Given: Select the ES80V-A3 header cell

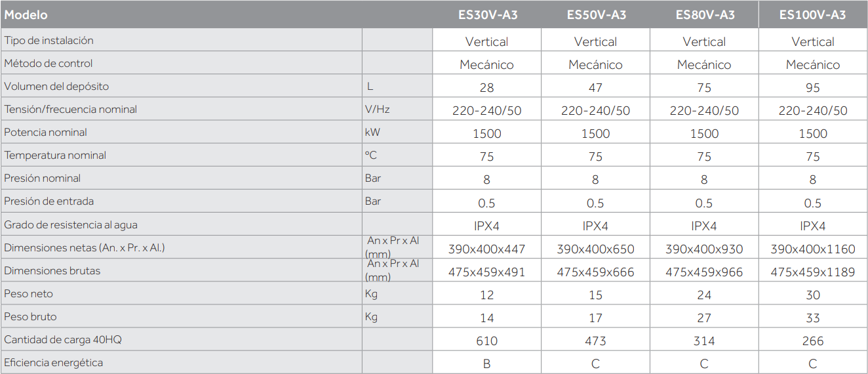Looking at the screenshot, I should [705, 15].
